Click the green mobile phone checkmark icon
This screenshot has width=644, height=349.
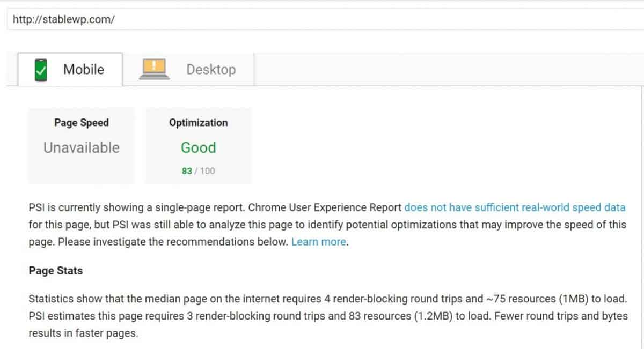pyautogui.click(x=40, y=70)
